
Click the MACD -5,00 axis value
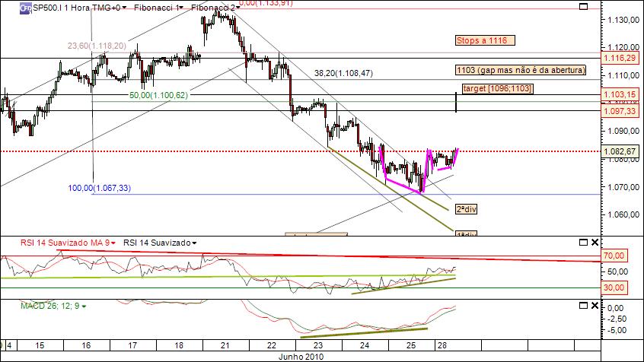point(617,330)
